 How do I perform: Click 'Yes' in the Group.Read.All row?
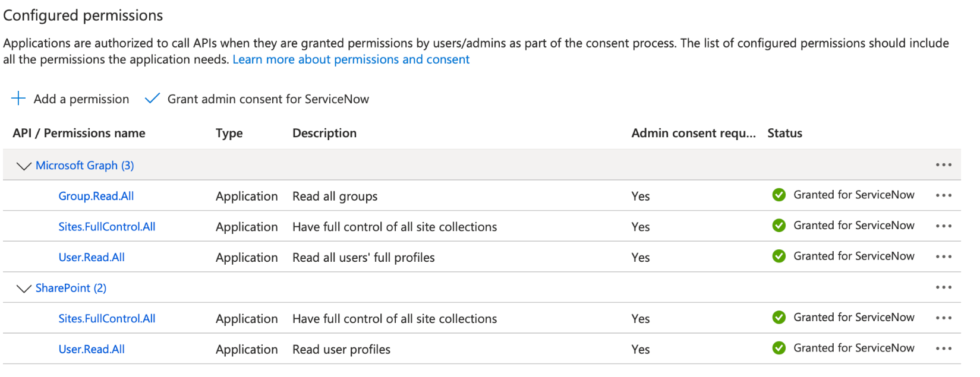pos(641,197)
